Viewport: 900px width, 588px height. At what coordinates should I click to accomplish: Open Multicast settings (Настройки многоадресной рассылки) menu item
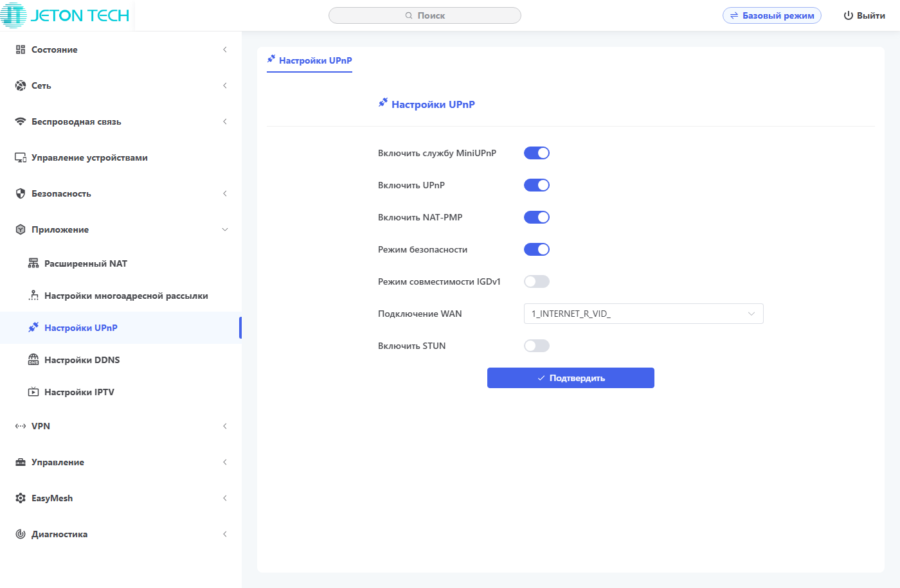click(126, 296)
